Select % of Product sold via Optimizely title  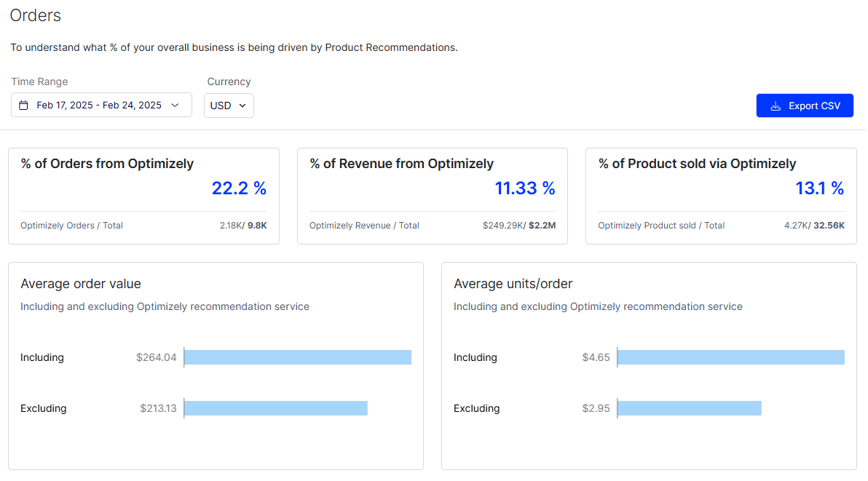[x=697, y=164]
